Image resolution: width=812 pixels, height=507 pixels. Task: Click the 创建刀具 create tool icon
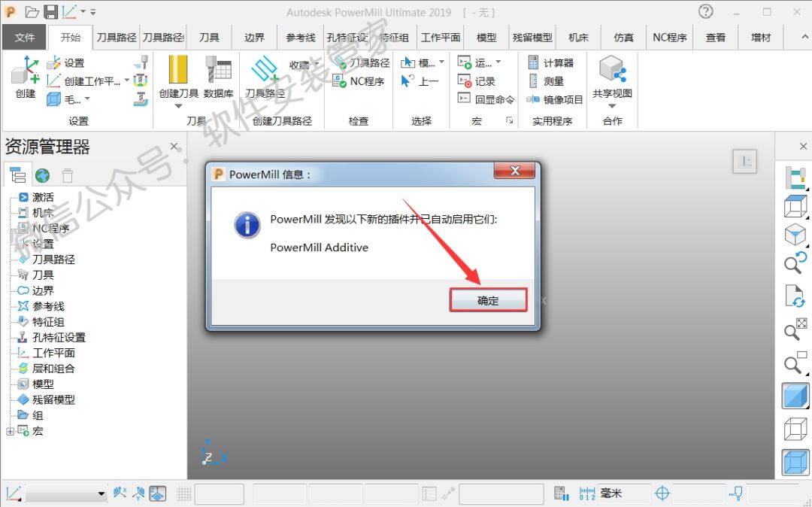(x=178, y=76)
